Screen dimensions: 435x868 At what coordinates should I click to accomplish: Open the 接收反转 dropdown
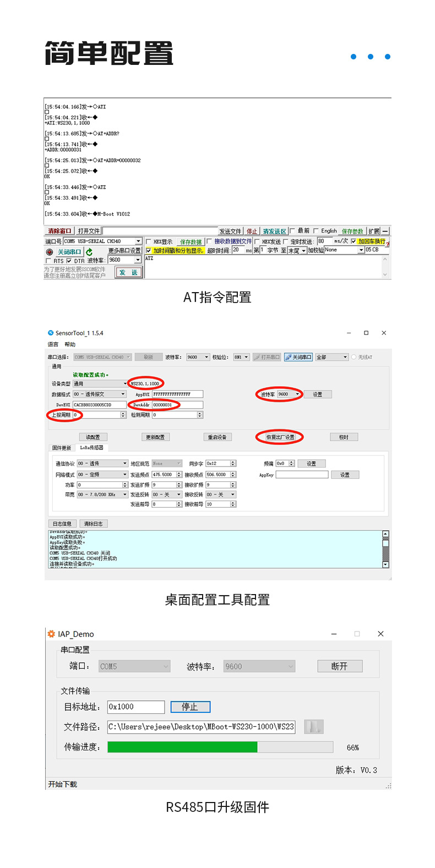tap(221, 495)
